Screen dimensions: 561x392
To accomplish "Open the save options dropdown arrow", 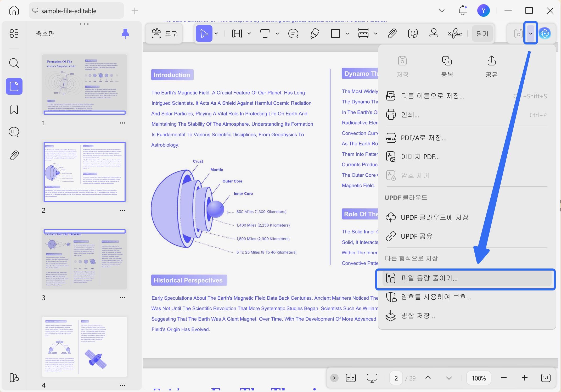I will pos(531,33).
